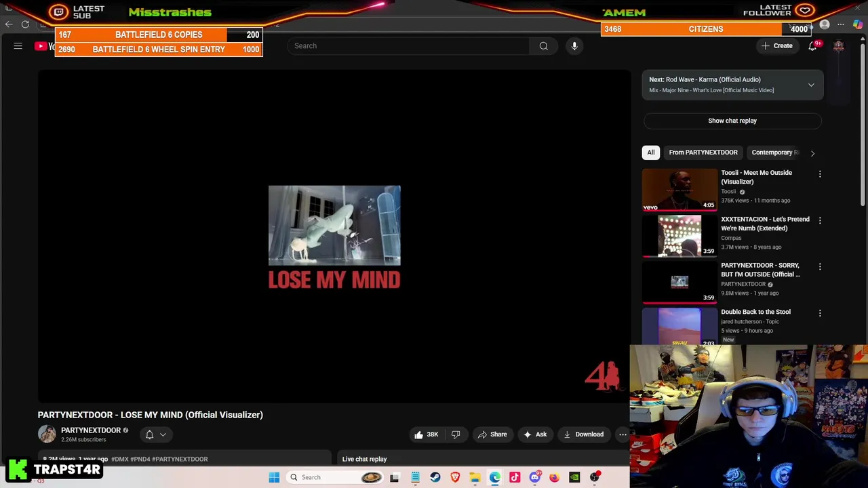Image resolution: width=868 pixels, height=488 pixels.
Task: Open Discord from the taskbar
Action: (535, 477)
